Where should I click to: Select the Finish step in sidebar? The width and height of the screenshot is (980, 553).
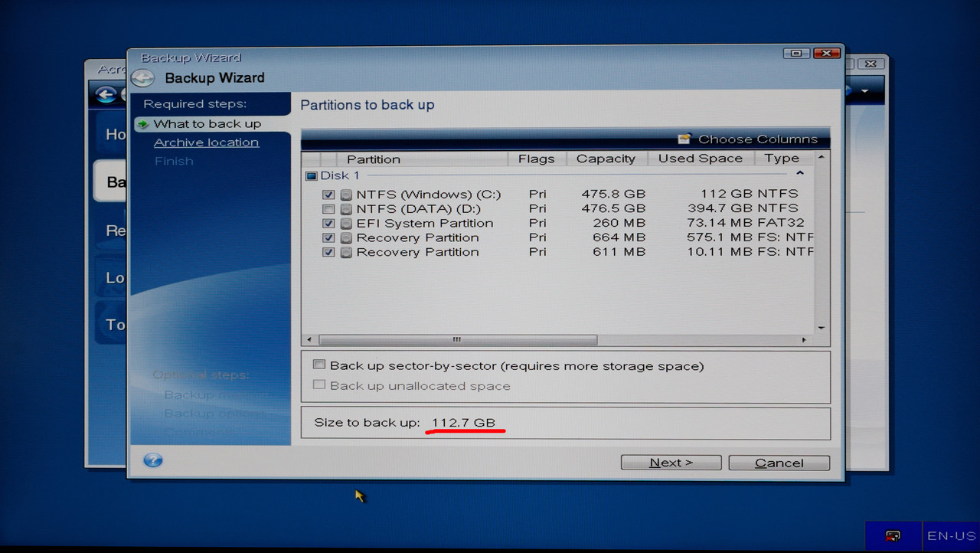point(174,161)
